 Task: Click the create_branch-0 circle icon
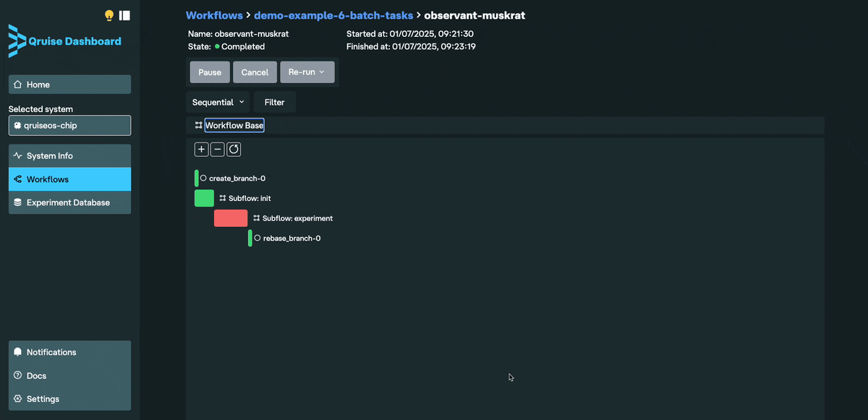pos(203,178)
